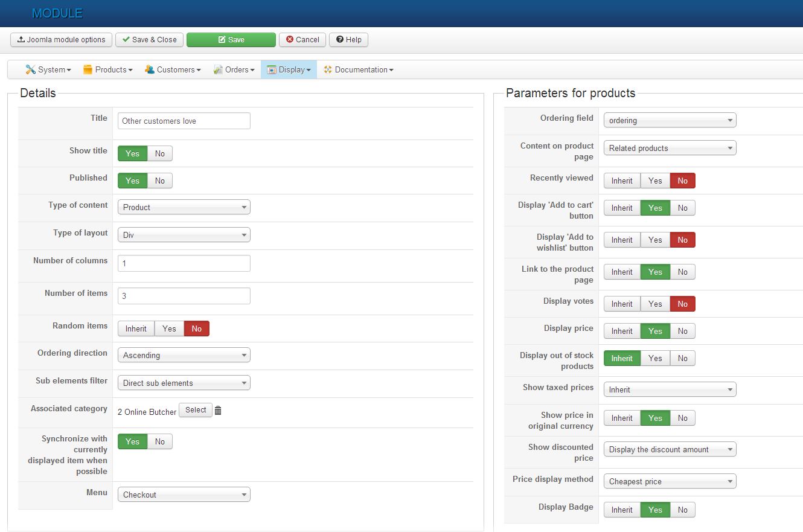Open Show taxed prices dropdown
803x532 pixels.
[670, 389]
